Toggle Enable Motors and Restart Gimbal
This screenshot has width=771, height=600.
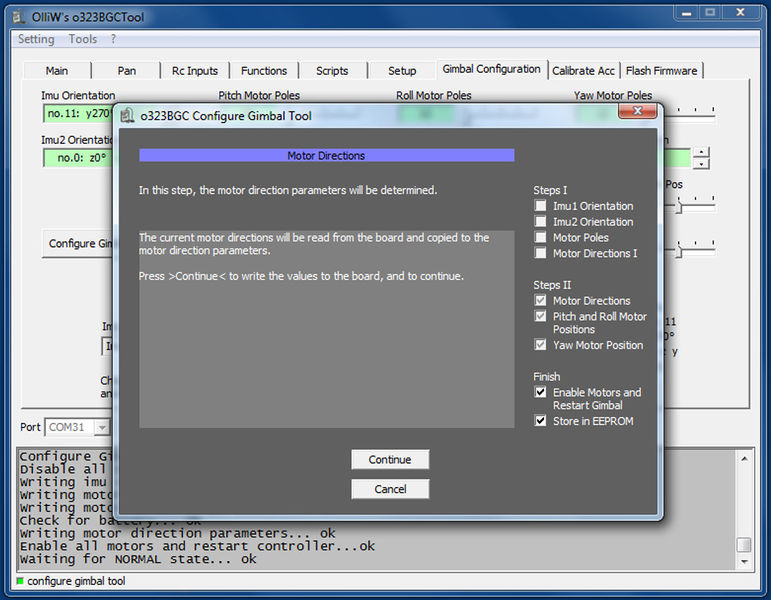(x=541, y=393)
